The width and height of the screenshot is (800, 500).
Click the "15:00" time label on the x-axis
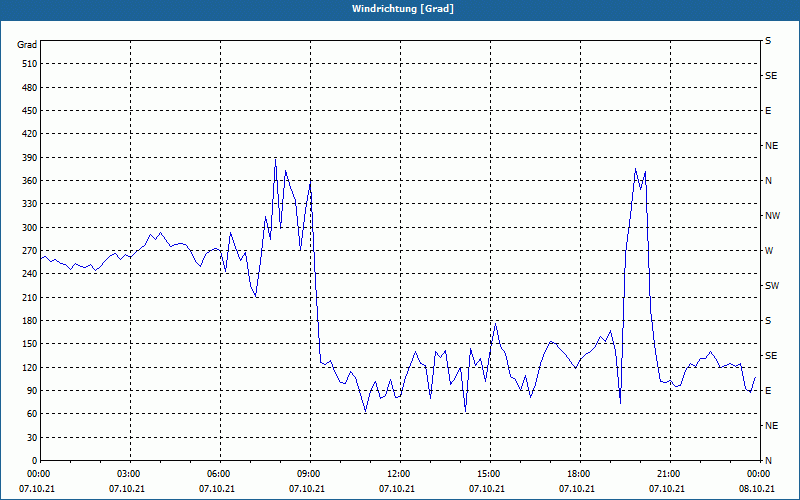click(487, 474)
